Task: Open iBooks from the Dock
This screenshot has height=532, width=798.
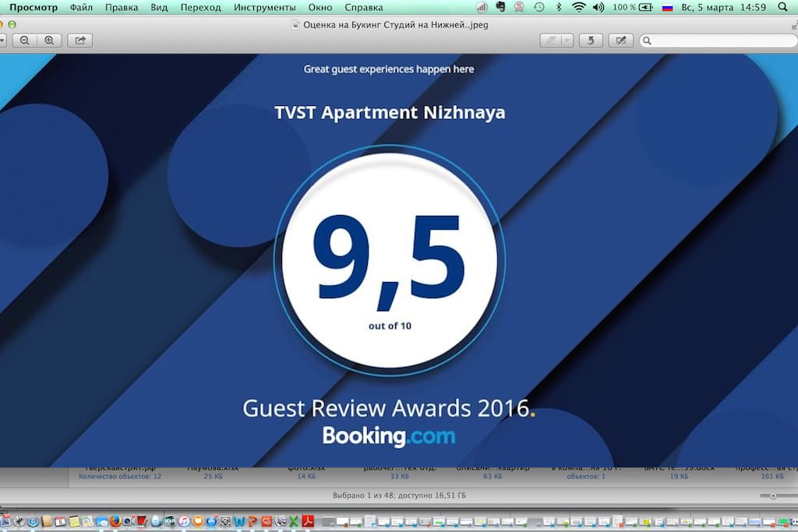Action: tap(198, 521)
